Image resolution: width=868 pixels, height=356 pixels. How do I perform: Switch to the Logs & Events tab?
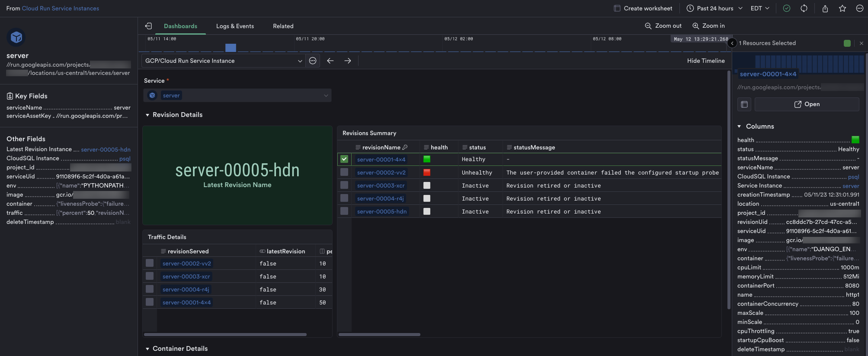pyautogui.click(x=235, y=26)
